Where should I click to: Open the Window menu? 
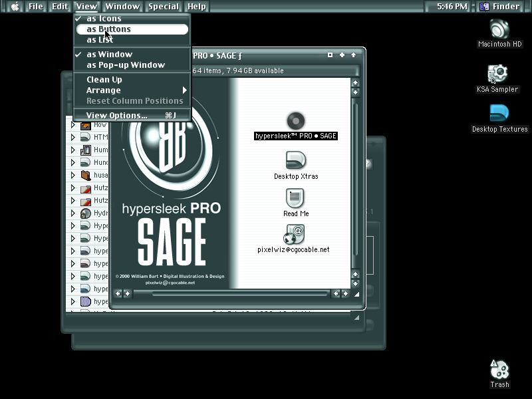point(122,7)
